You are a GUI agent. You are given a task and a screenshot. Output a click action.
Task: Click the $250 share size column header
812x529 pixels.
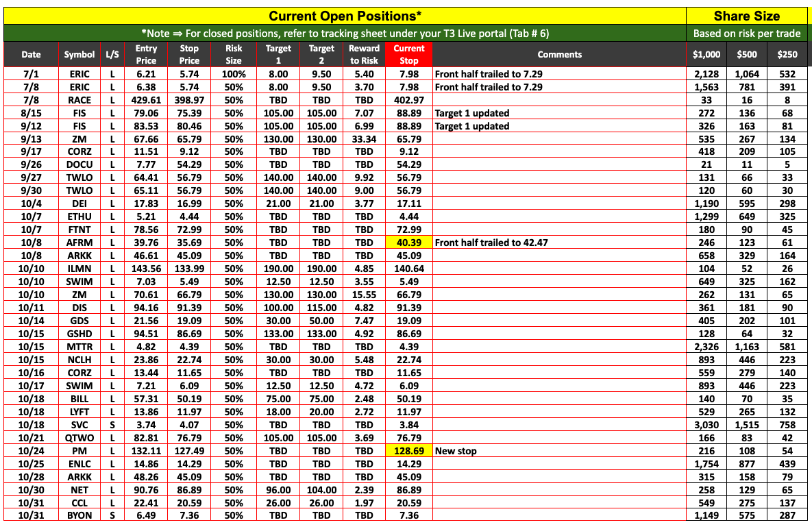pyautogui.click(x=787, y=54)
